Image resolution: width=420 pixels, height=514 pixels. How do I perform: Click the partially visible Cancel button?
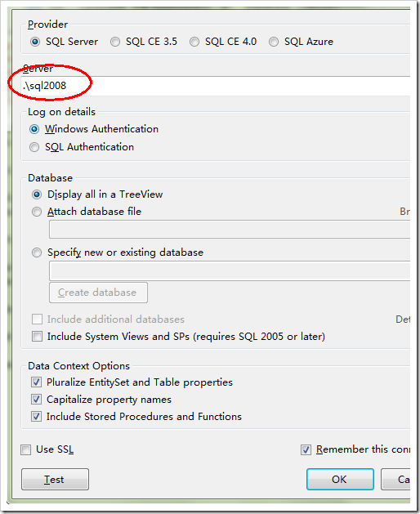pyautogui.click(x=395, y=479)
